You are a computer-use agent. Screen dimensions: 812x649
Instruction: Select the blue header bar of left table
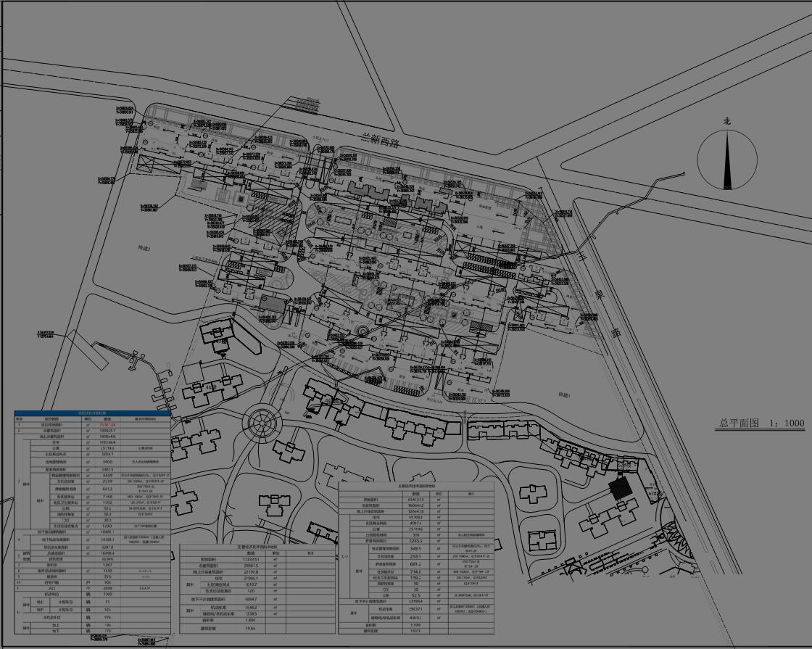coord(92,413)
